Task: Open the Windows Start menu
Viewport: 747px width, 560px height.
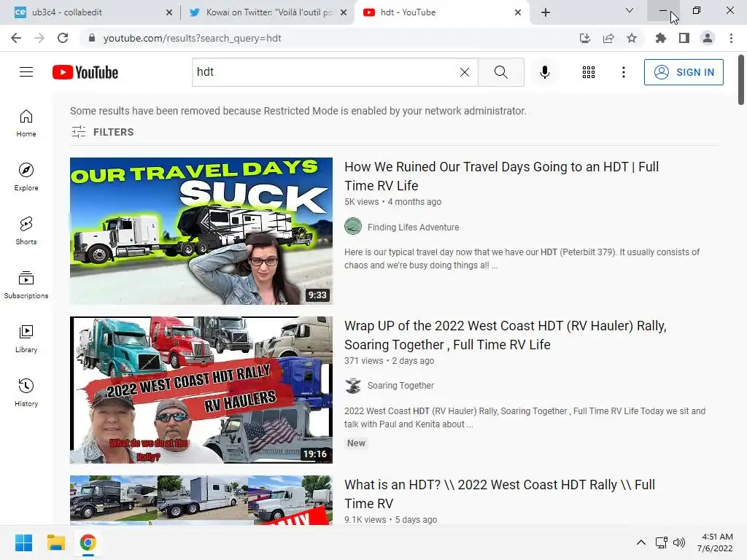Action: (24, 542)
